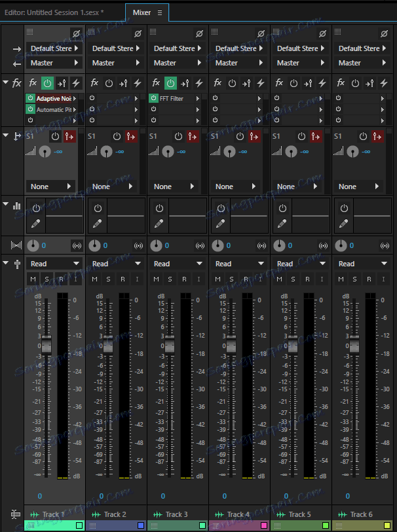397x532 pixels.
Task: Switch to Editor Untitled Session tab
Action: coord(54,12)
